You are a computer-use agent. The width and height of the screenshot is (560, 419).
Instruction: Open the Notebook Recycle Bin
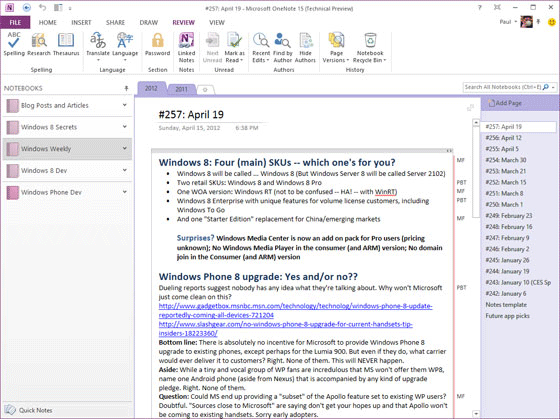pyautogui.click(x=370, y=48)
